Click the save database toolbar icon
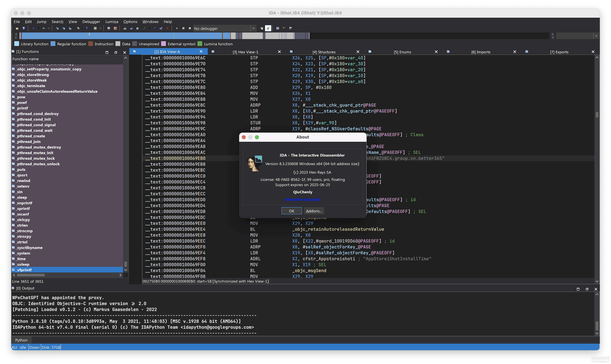This screenshot has width=611, height=364. coord(23,28)
